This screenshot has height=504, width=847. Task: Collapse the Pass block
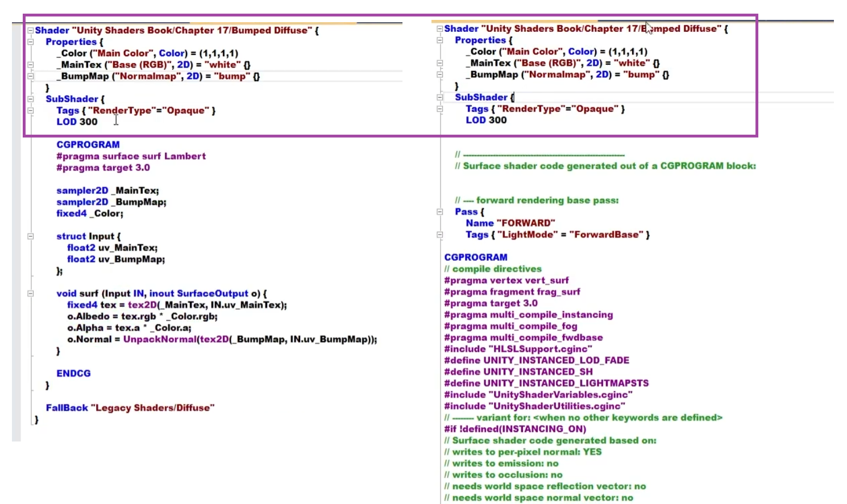pos(439,212)
